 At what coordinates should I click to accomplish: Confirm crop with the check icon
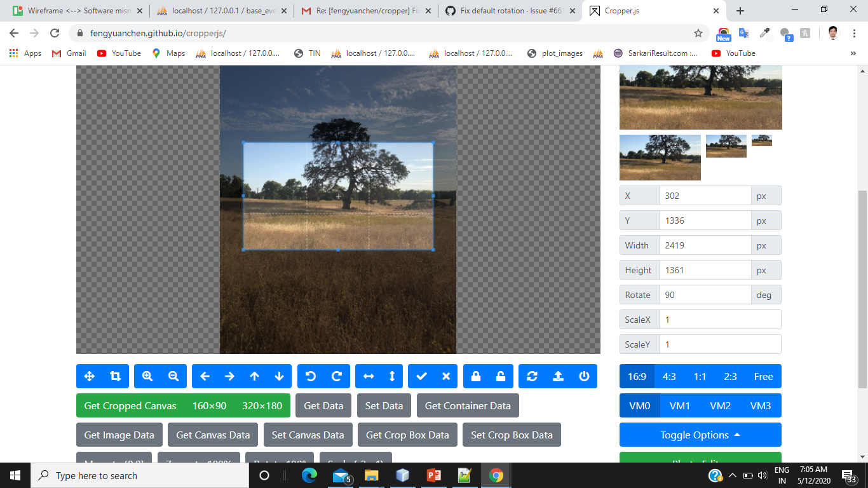(x=421, y=376)
